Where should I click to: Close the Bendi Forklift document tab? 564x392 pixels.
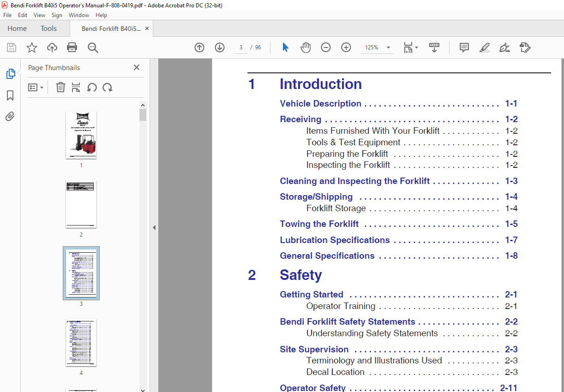(147, 29)
